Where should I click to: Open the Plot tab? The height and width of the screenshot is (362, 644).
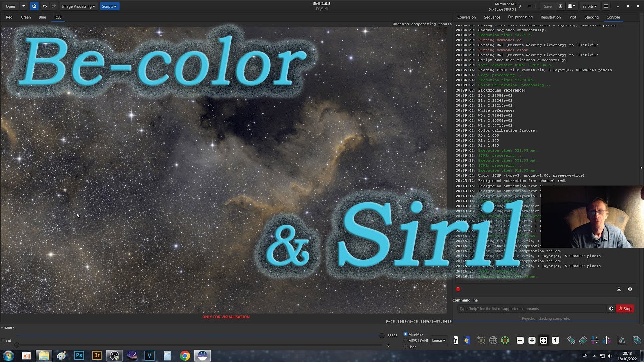[573, 17]
